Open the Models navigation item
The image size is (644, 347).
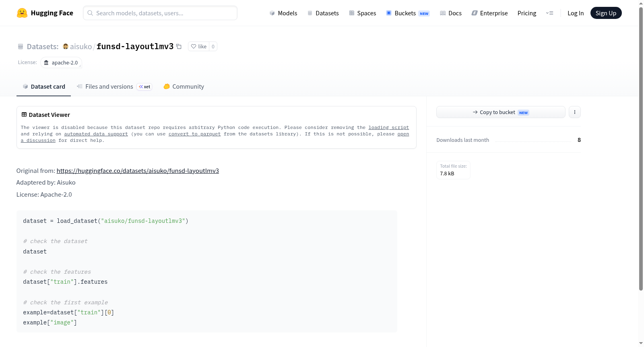click(283, 13)
